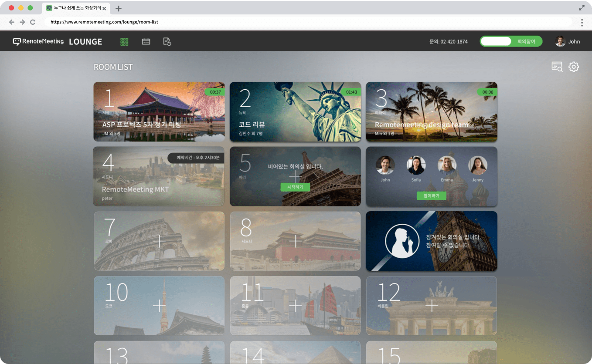Screen dimensions: 592x364
Task: Click the 00:08 timer badge on room 3
Action: pos(487,92)
